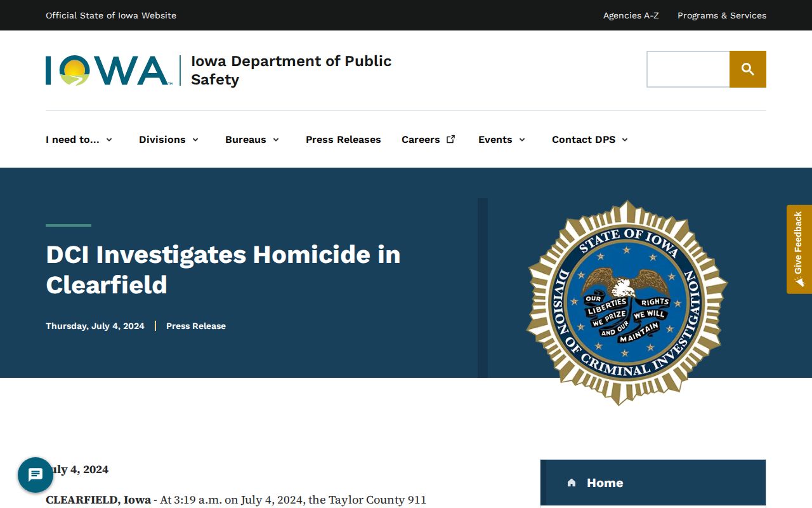This screenshot has height=508, width=812.
Task: Click the magnifying glass search button
Action: pyautogui.click(x=748, y=69)
